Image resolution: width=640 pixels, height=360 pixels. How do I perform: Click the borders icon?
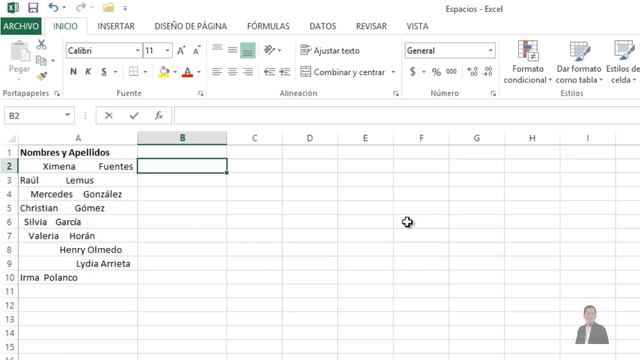[133, 72]
